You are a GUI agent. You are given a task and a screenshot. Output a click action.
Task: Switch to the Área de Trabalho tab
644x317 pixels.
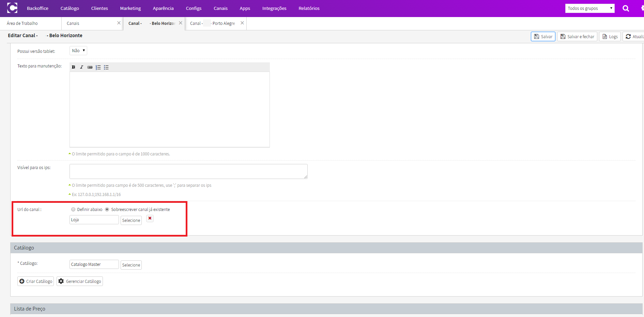pyautogui.click(x=31, y=24)
